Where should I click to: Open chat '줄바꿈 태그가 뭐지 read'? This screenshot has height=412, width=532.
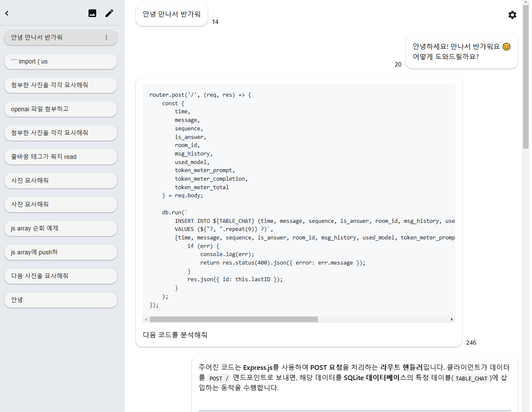tap(60, 157)
